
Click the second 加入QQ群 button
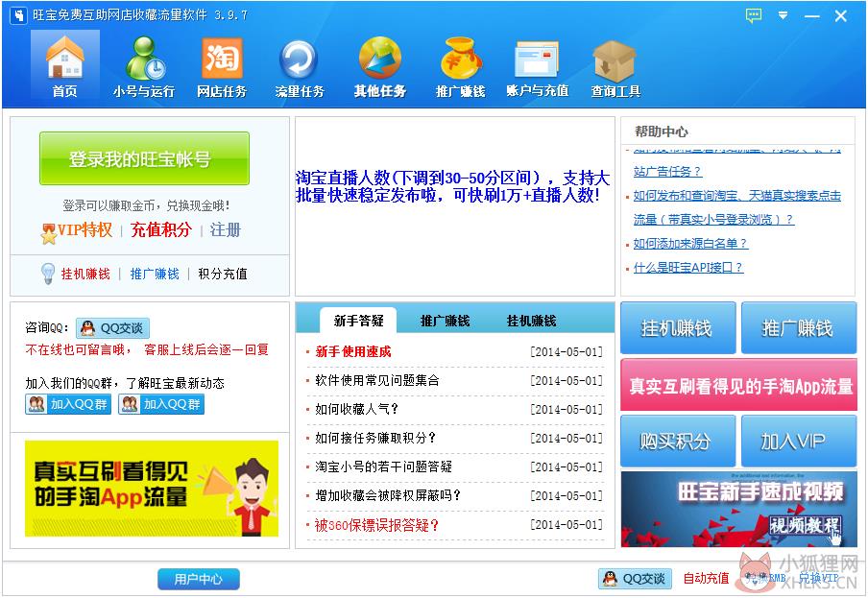161,404
